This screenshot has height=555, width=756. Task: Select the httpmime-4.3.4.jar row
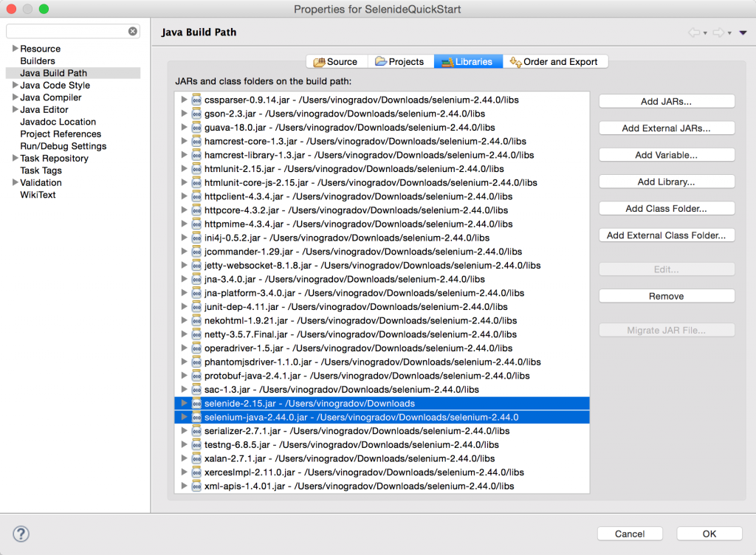(382, 224)
